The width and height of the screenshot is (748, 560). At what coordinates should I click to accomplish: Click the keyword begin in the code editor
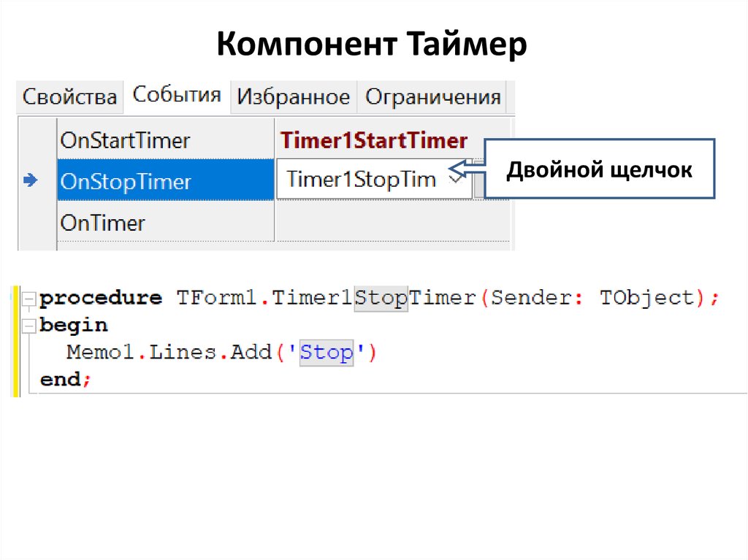(73, 325)
